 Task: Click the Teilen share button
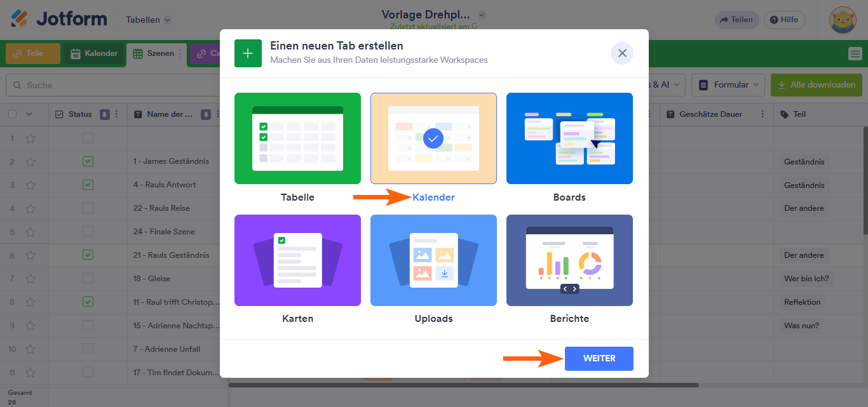pyautogui.click(x=736, y=20)
